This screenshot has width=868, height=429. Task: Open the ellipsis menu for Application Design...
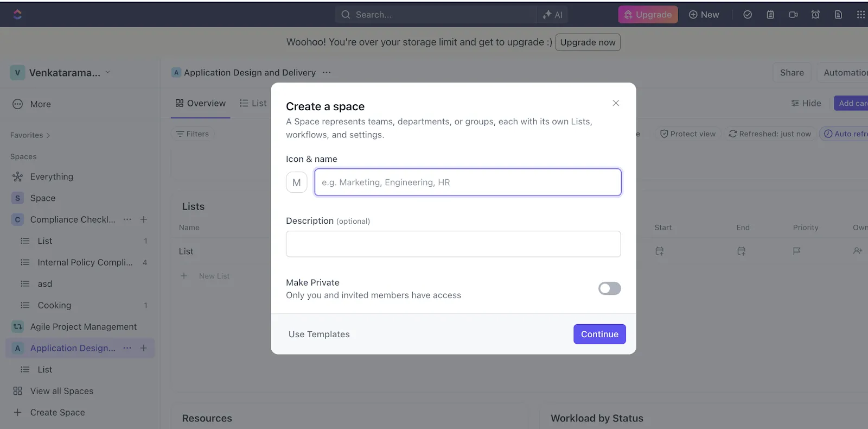point(127,348)
